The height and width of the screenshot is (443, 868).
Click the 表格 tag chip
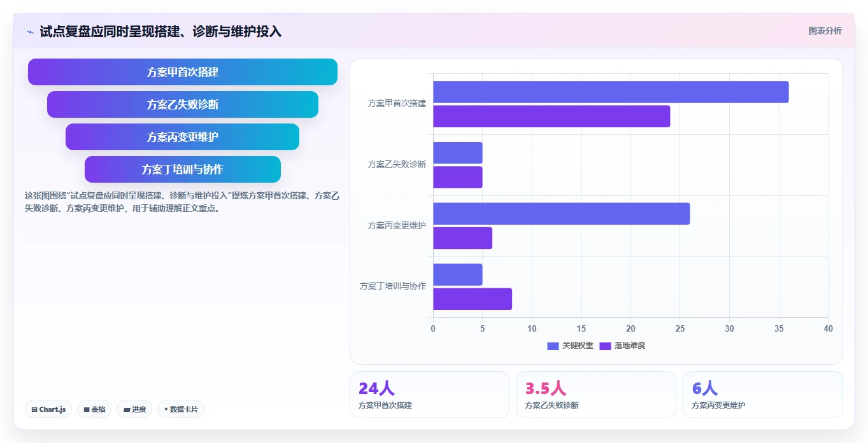click(94, 409)
